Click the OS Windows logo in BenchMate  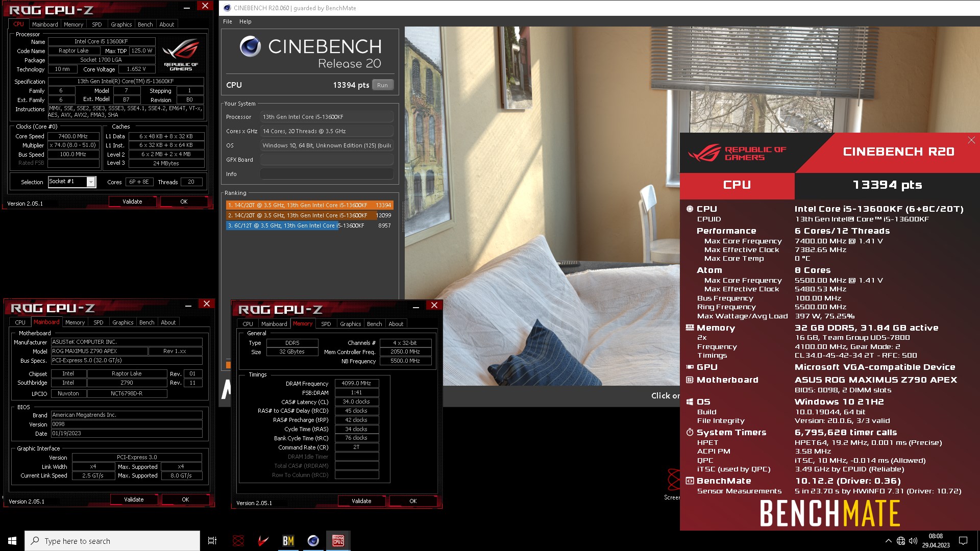pos(690,402)
